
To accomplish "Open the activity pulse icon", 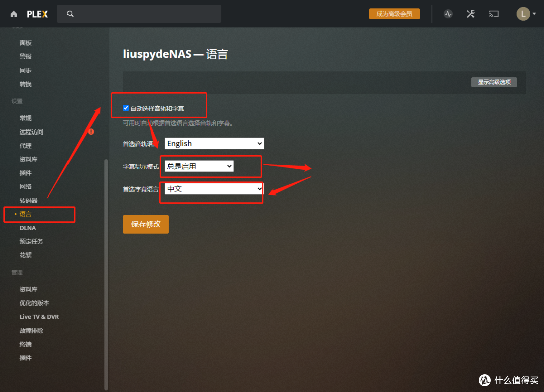I will (x=448, y=14).
